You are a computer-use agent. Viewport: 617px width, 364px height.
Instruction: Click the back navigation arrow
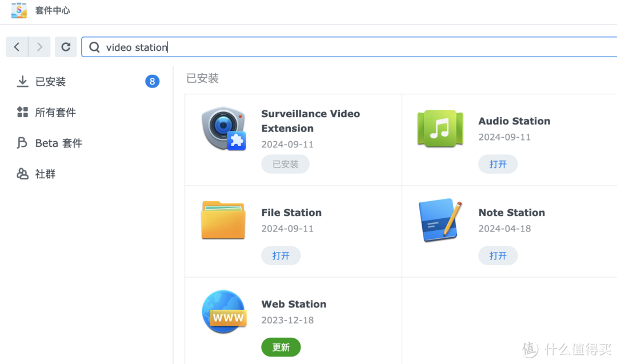click(17, 47)
